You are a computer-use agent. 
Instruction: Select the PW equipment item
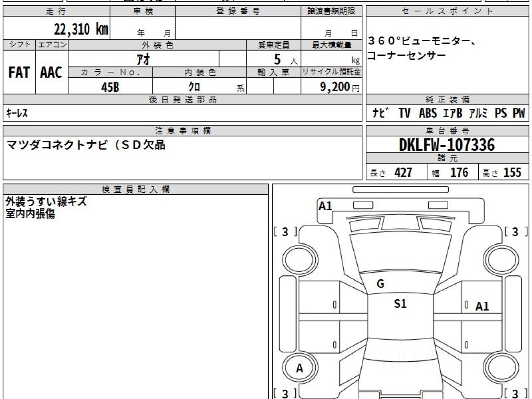519,113
